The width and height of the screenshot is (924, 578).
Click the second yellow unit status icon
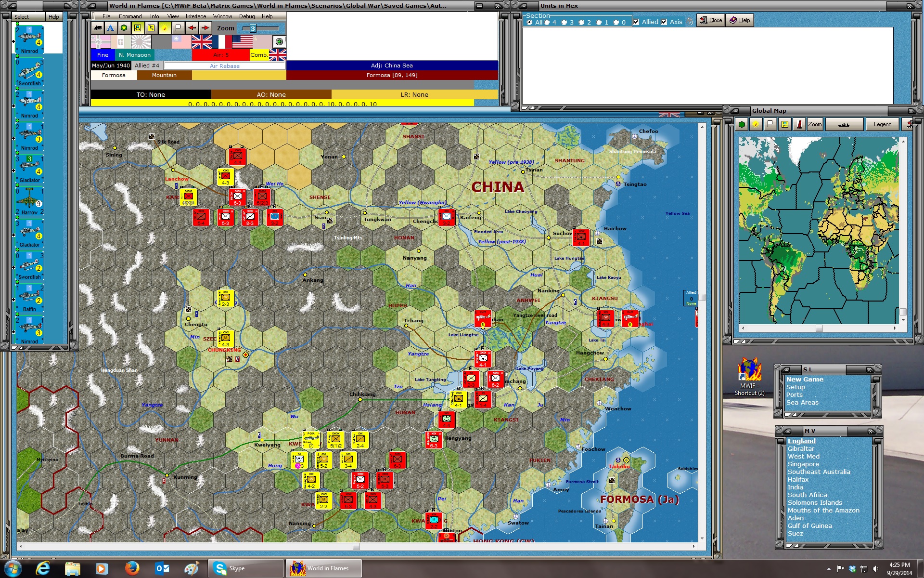point(151,28)
